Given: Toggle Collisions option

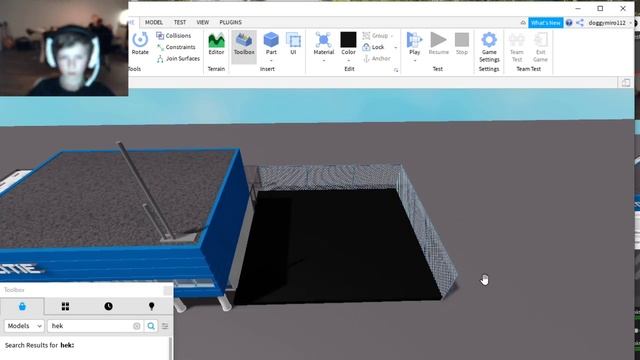Looking at the screenshot, I should (x=174, y=36).
